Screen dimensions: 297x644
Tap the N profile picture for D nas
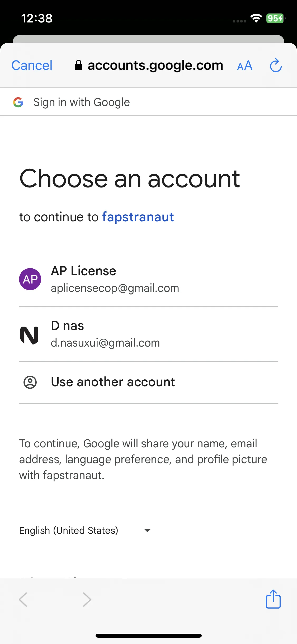pyautogui.click(x=29, y=335)
